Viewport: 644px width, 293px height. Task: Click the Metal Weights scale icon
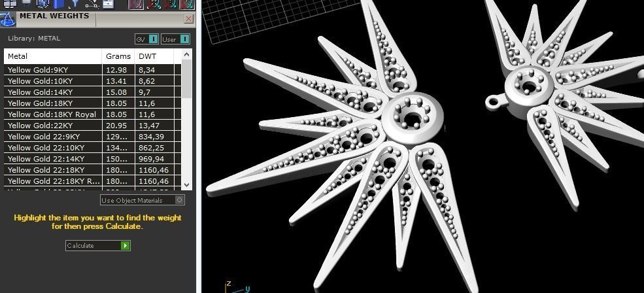pyautogui.click(x=8, y=20)
